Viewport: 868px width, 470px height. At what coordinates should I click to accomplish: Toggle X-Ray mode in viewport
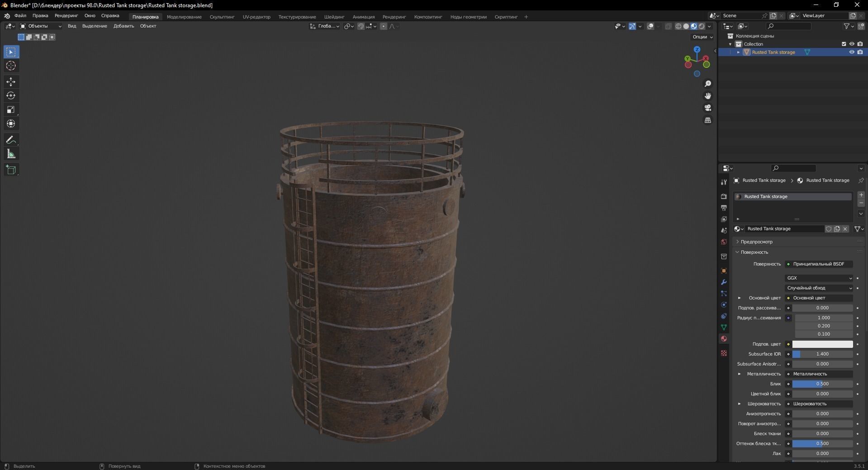(x=669, y=26)
